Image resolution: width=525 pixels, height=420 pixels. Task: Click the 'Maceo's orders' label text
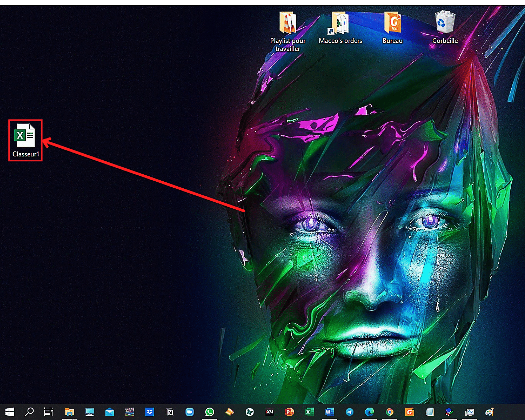click(x=340, y=41)
